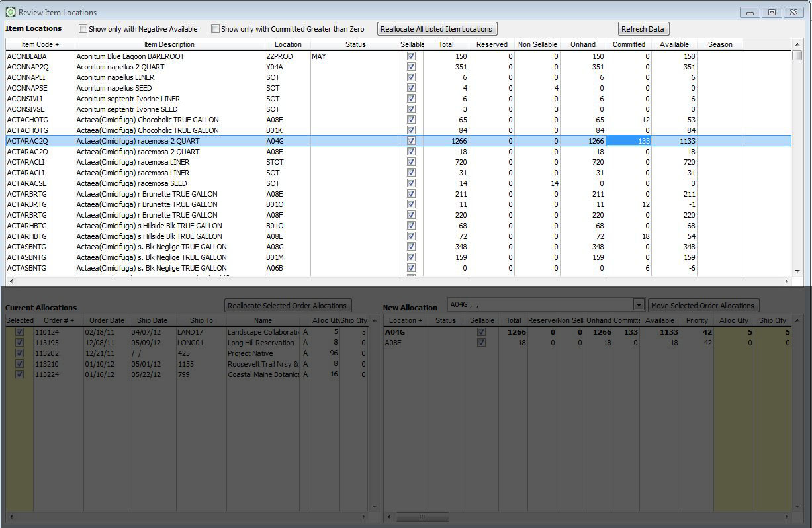Sort Current Allocations by Order # header

click(58, 320)
